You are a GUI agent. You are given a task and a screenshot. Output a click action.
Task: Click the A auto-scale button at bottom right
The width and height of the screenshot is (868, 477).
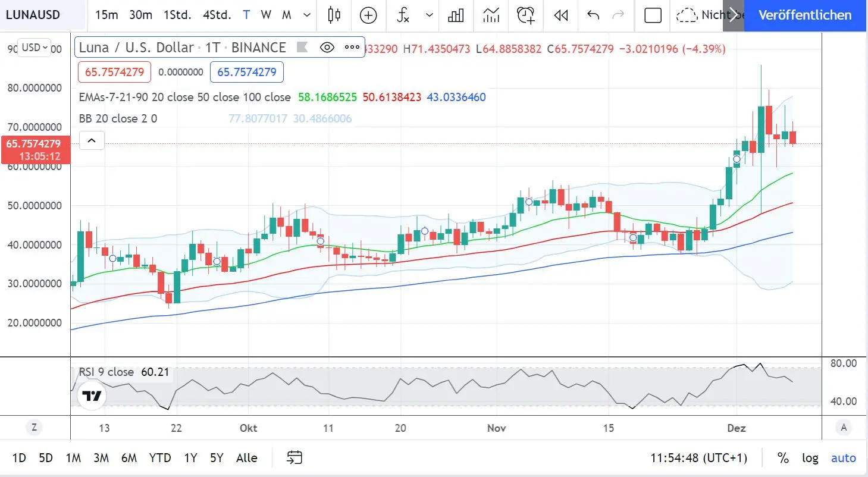coord(843,426)
